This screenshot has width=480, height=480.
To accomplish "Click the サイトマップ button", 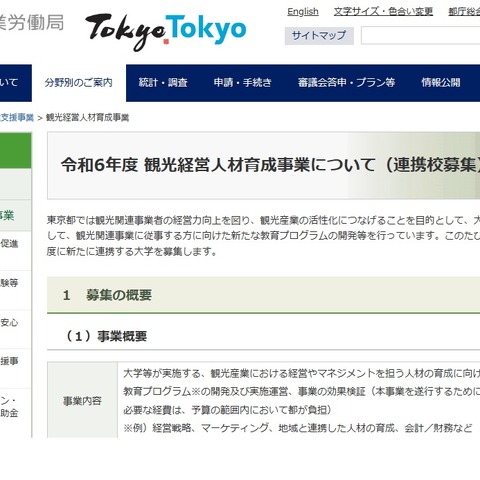I will point(319,36).
